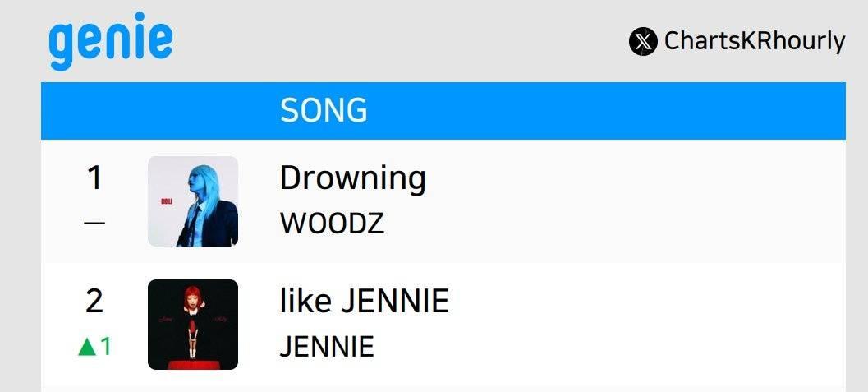Click the genie logo
This screenshot has height=392, width=868.
111,40
